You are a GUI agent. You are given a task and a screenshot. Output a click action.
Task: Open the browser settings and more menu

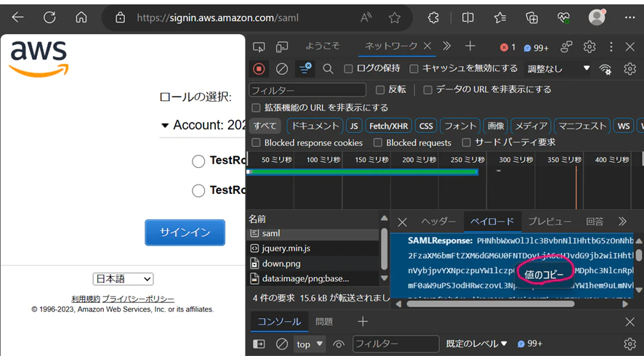pyautogui.click(x=629, y=17)
